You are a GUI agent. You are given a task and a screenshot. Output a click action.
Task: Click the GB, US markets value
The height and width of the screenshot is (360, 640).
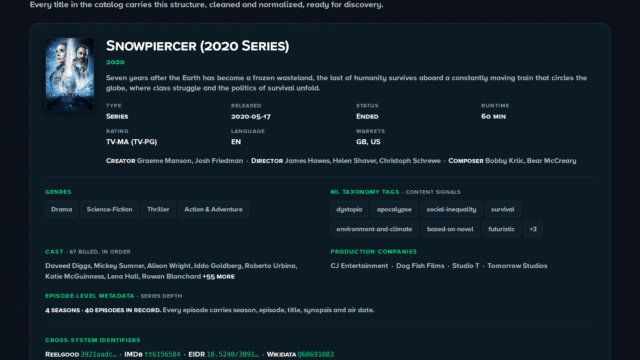[x=368, y=142]
